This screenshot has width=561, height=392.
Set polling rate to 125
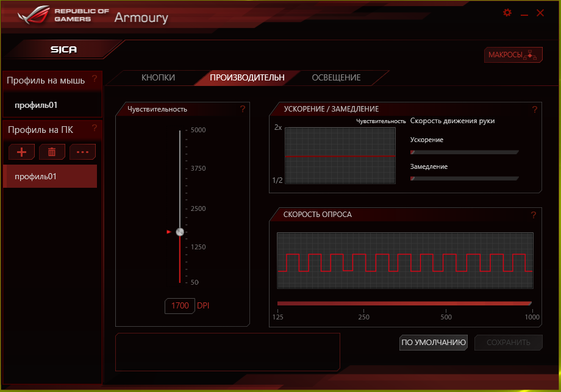point(278,317)
